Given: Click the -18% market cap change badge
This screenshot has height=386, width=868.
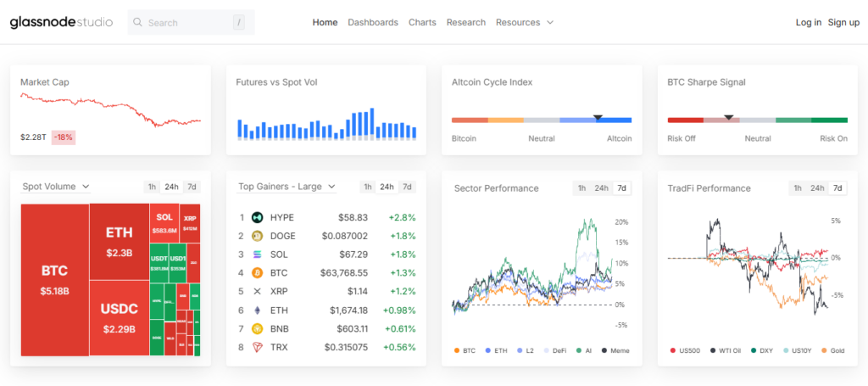Looking at the screenshot, I should point(63,137).
